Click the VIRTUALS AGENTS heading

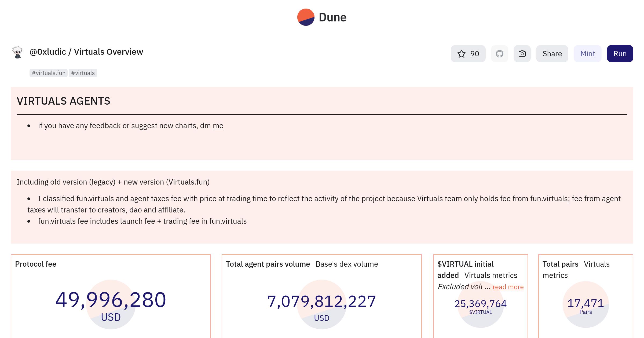coord(63,101)
